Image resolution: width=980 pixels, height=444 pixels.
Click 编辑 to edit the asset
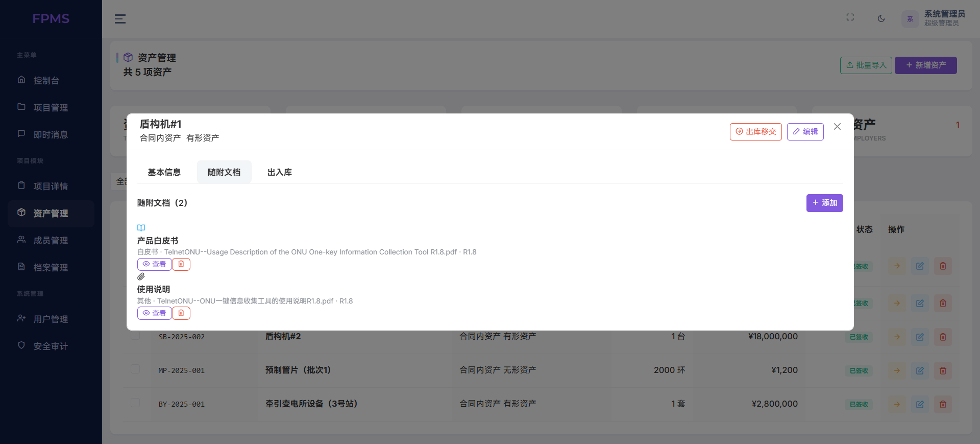click(x=805, y=132)
